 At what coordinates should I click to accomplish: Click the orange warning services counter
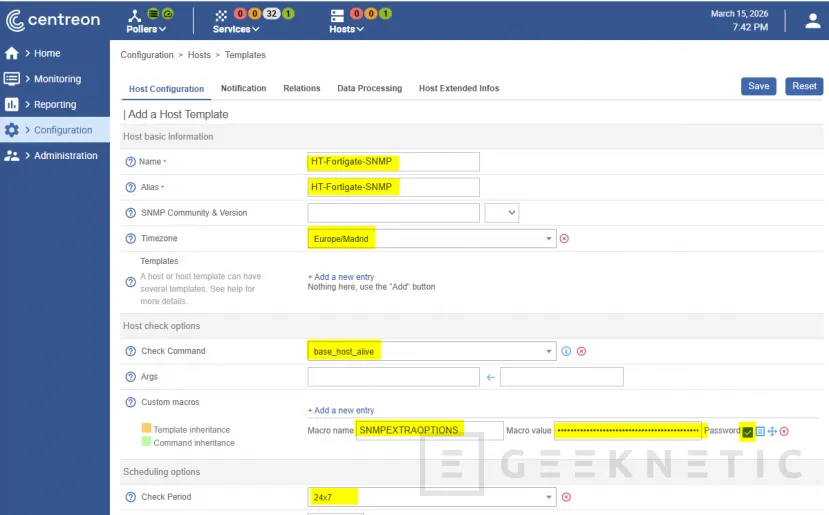(254, 14)
